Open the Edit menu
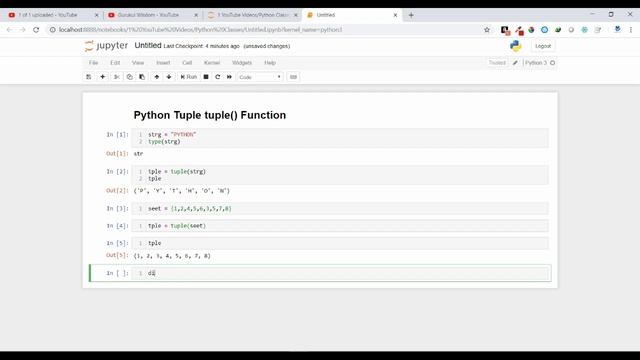 coord(115,63)
